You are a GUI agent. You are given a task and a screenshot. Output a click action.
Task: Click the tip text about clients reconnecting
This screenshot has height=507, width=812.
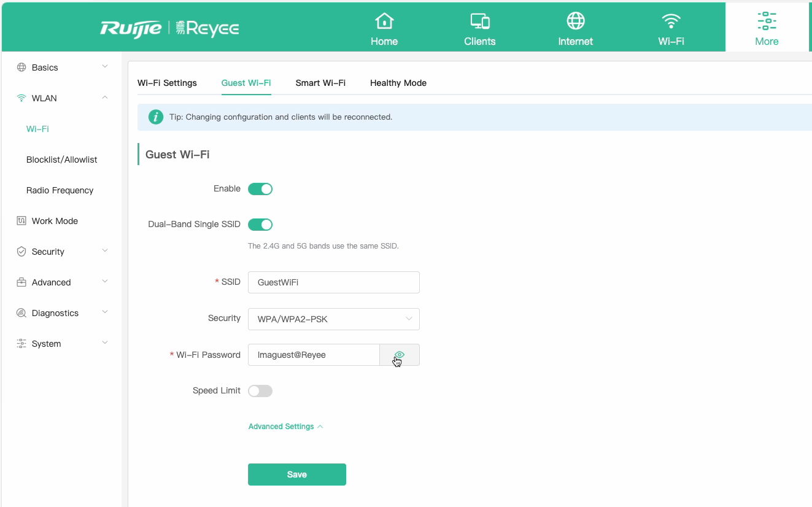tap(280, 117)
